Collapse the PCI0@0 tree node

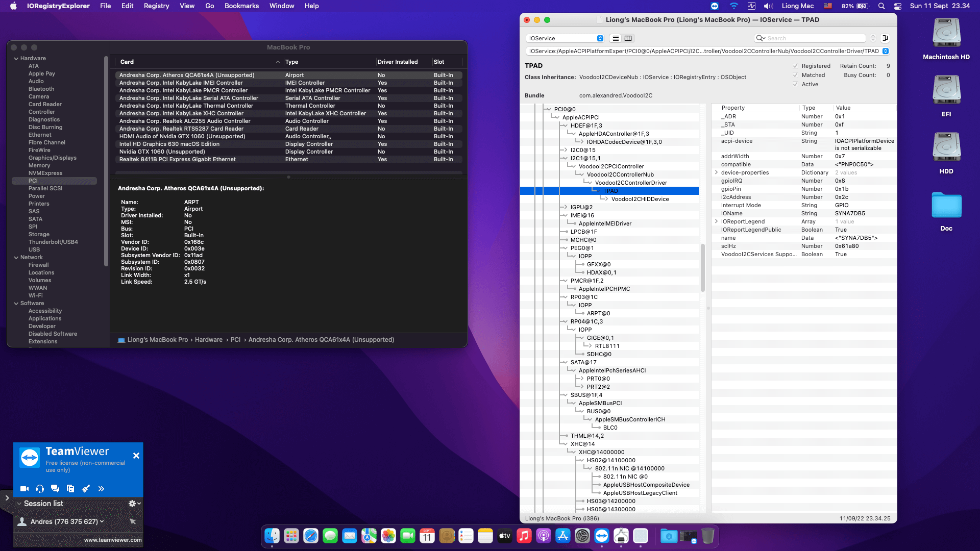coord(548,109)
